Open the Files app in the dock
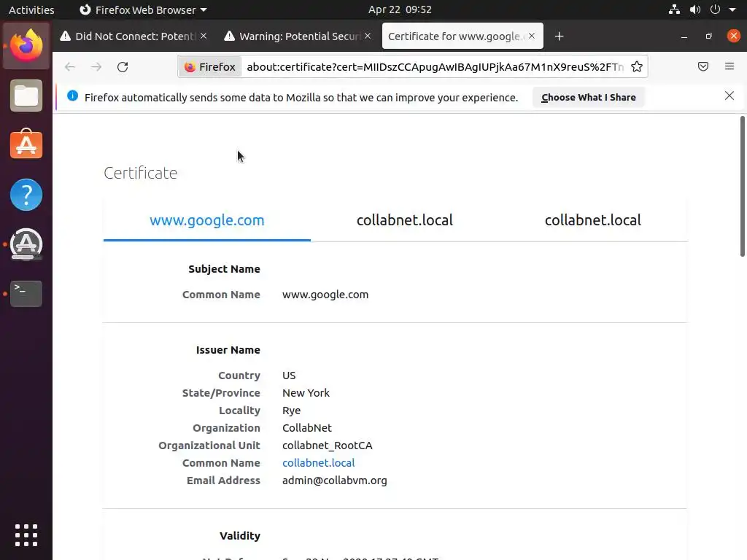The height and width of the screenshot is (560, 747). point(26,96)
